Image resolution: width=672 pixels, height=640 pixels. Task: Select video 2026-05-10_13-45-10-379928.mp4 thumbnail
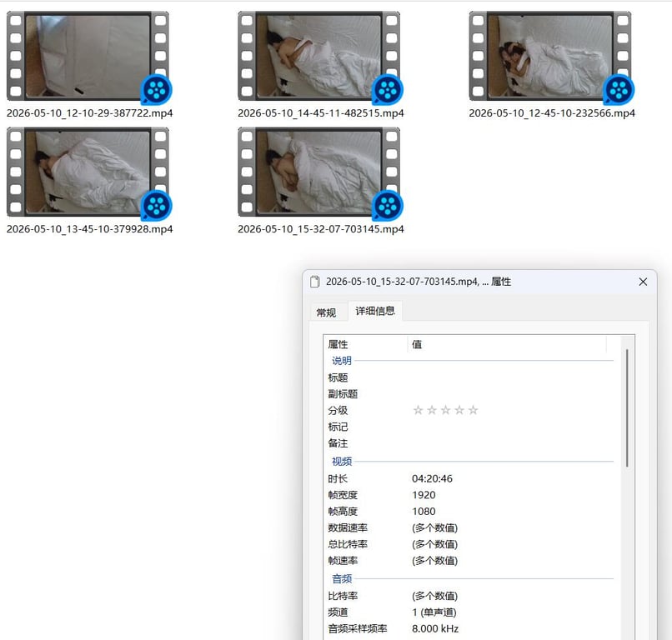click(88, 172)
